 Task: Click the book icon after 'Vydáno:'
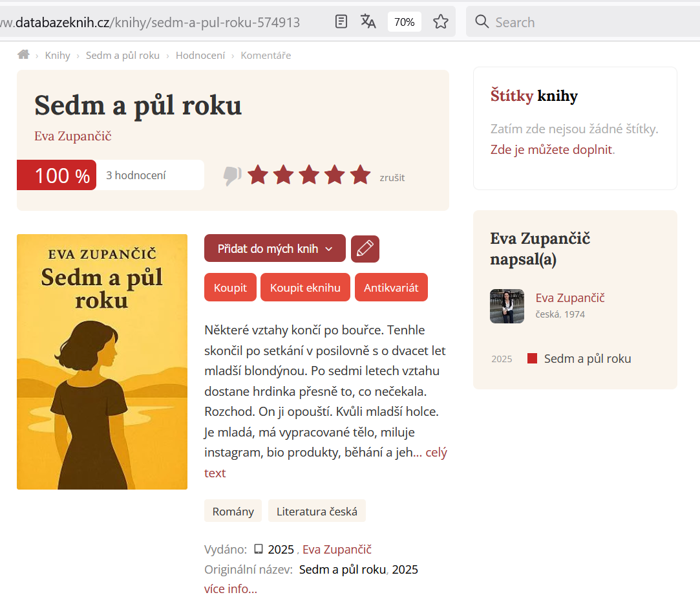point(259,549)
